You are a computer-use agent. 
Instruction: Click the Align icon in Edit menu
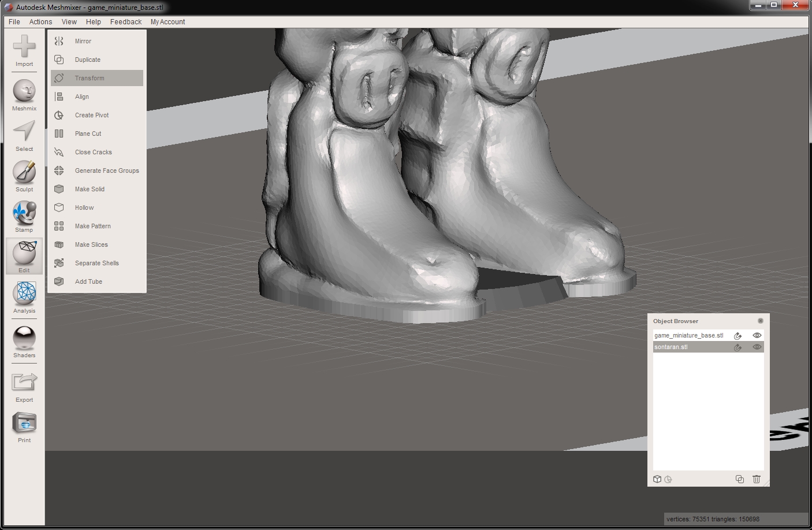59,97
